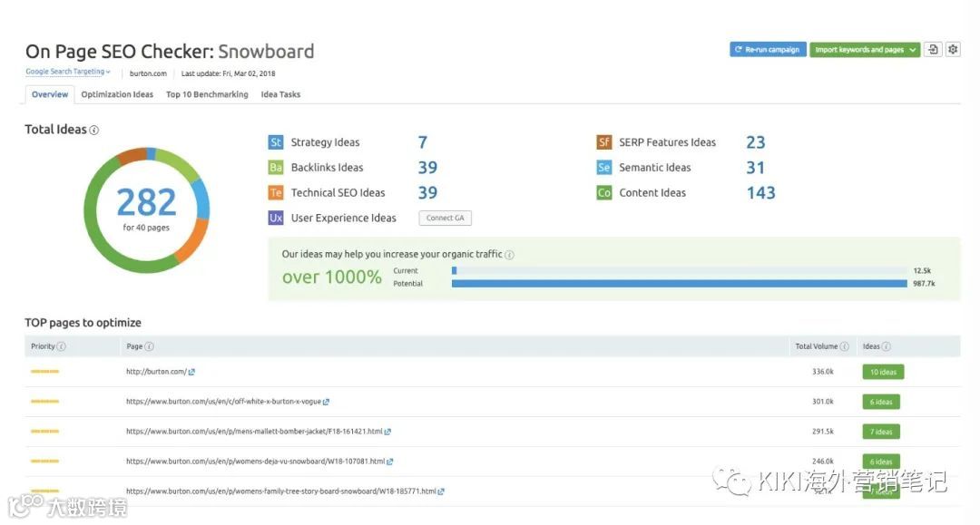This screenshot has height=525, width=980.
Task: Open the mens-mallett-bomber-jacket URL
Action: tap(254, 432)
